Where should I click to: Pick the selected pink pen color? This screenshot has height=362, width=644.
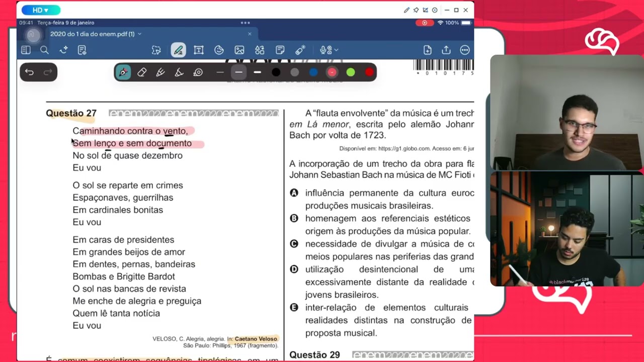[x=332, y=72]
